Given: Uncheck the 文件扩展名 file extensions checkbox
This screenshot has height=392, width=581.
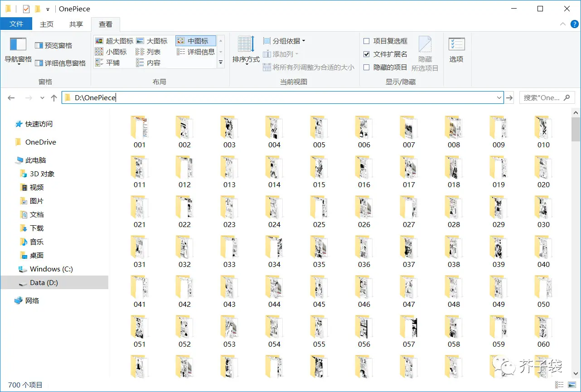Looking at the screenshot, I should (x=367, y=54).
